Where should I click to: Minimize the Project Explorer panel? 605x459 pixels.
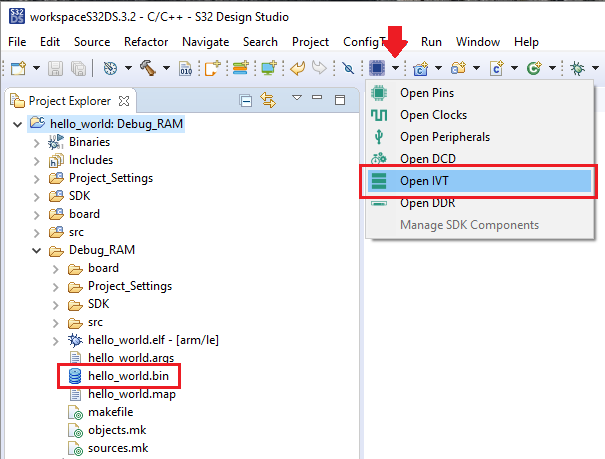tap(317, 98)
